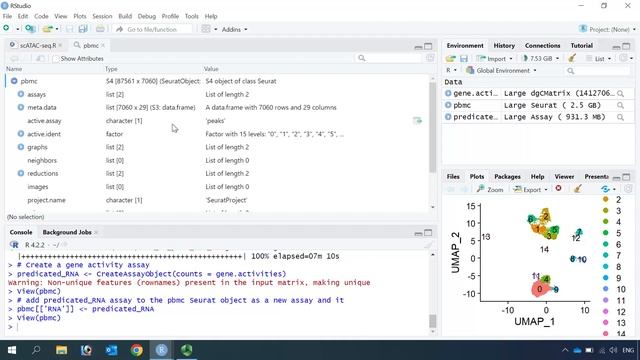Click Load Workspace icon in Environment pane

click(x=451, y=59)
